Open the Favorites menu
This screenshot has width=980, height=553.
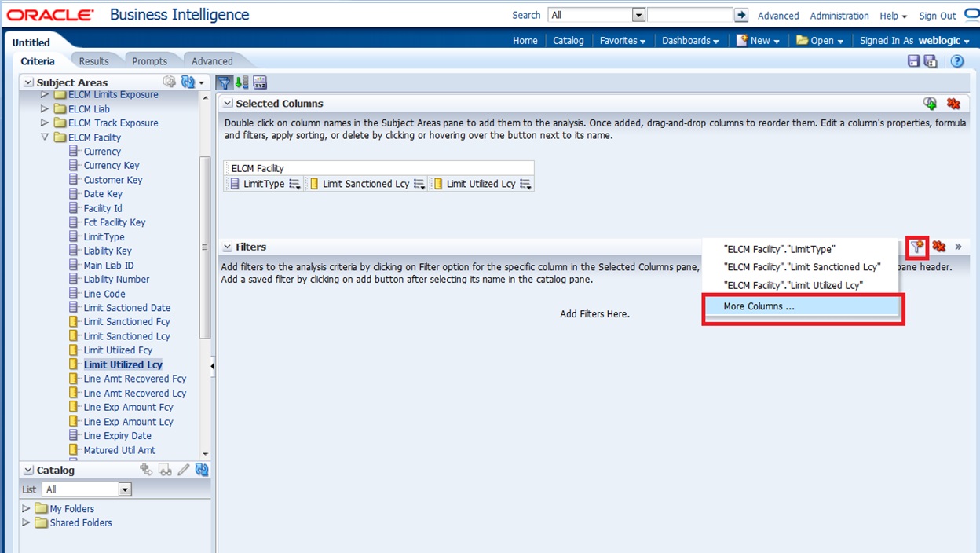coord(622,40)
